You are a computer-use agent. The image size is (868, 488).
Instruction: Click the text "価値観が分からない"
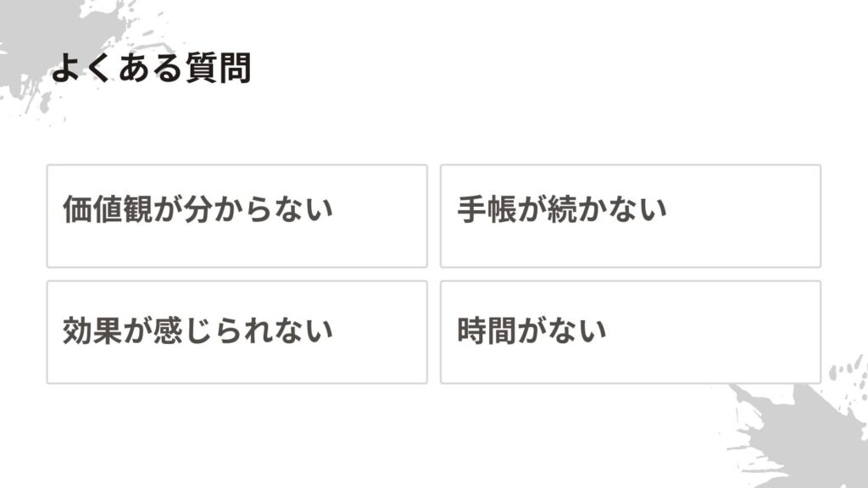pyautogui.click(x=198, y=208)
